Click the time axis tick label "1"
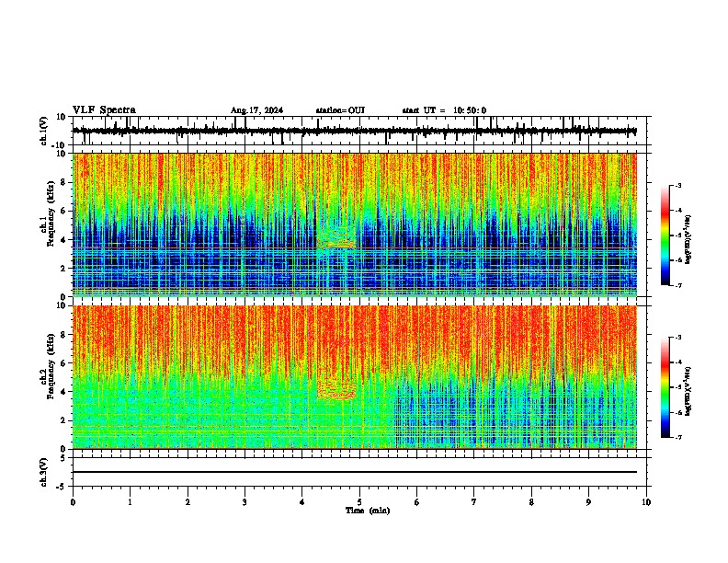Image resolution: width=728 pixels, height=563 pixels. tap(130, 502)
